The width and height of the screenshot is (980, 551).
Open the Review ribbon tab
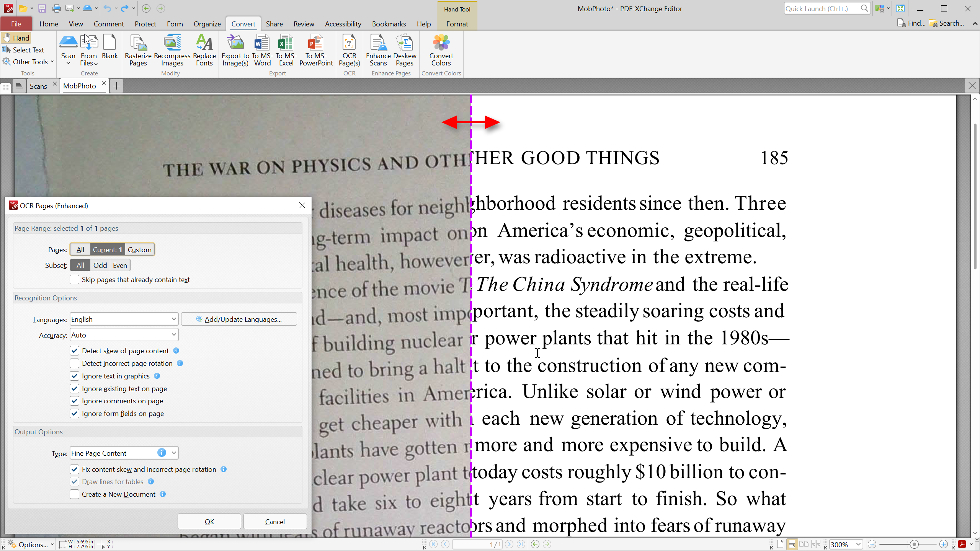pos(304,24)
